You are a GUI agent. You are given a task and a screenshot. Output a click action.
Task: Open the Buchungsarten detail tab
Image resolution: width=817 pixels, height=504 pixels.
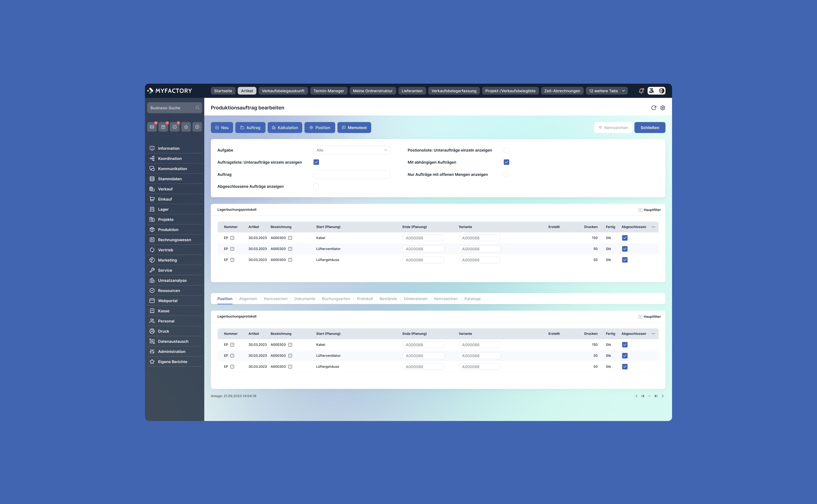(x=336, y=299)
